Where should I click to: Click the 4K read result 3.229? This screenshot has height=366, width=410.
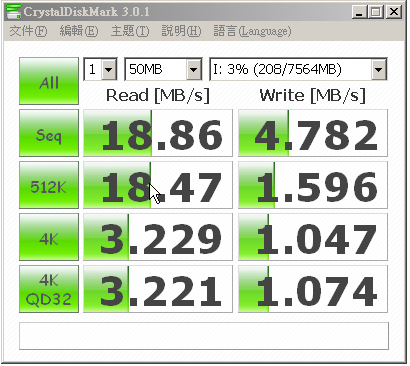[x=158, y=237]
